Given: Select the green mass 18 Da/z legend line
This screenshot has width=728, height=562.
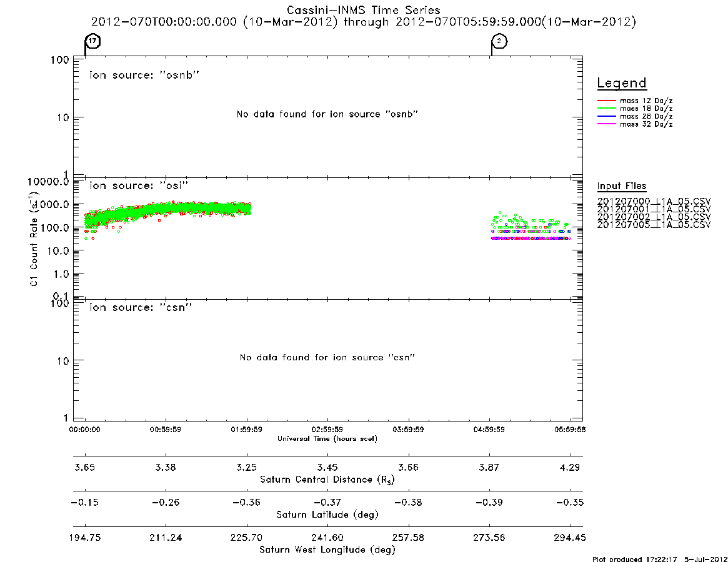Looking at the screenshot, I should point(606,109).
